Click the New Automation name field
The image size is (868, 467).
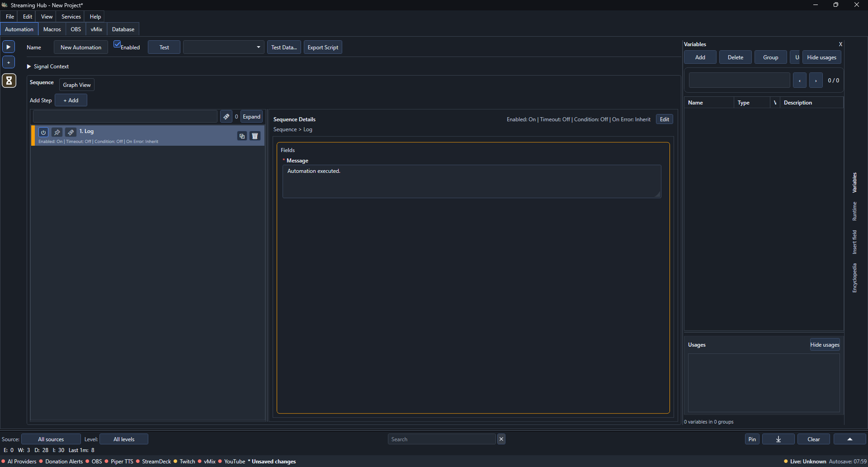tap(81, 47)
